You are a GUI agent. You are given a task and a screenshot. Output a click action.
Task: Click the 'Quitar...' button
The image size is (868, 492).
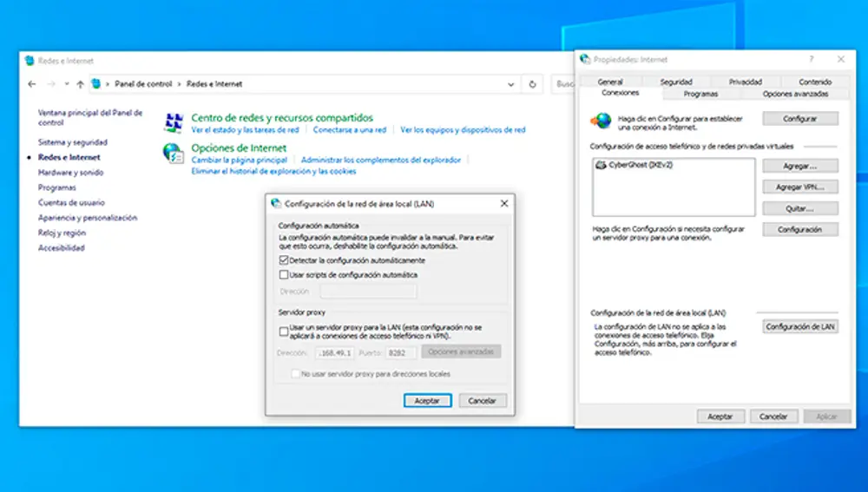point(800,208)
